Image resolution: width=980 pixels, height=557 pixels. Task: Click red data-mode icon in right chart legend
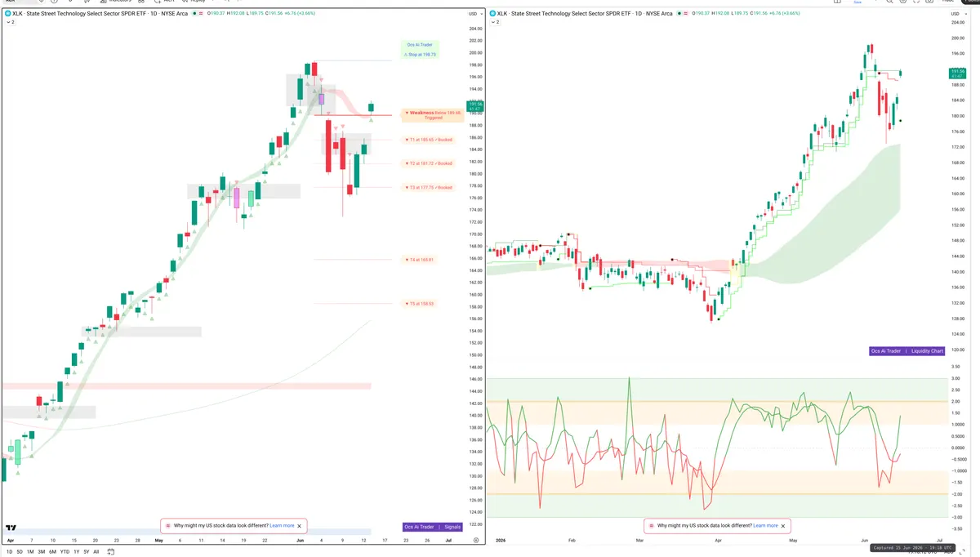(x=685, y=14)
